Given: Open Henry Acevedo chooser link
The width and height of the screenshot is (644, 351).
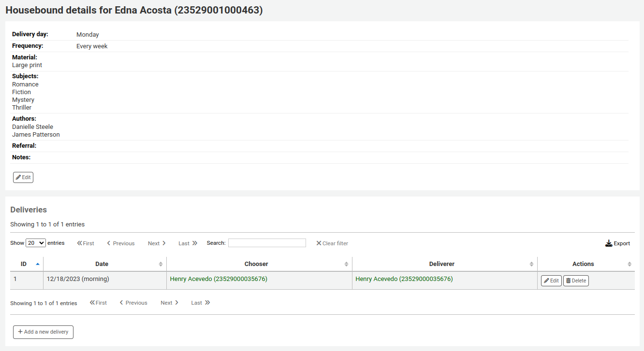Looking at the screenshot, I should click(x=219, y=279).
